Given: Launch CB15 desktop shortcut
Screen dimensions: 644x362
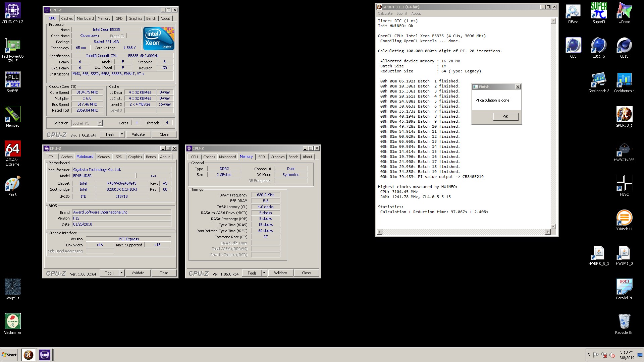Looking at the screenshot, I should pyautogui.click(x=624, y=48).
